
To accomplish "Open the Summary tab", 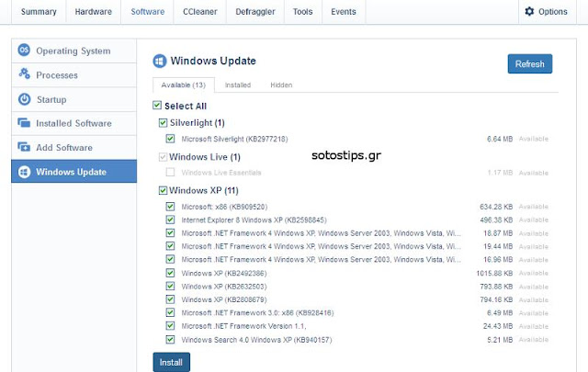I will 39,12.
